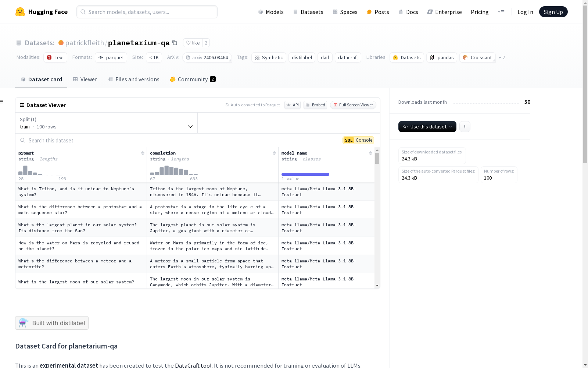Select the water on Mars prompt cell
Image resolution: width=588 pixels, height=368 pixels.
tap(81, 246)
